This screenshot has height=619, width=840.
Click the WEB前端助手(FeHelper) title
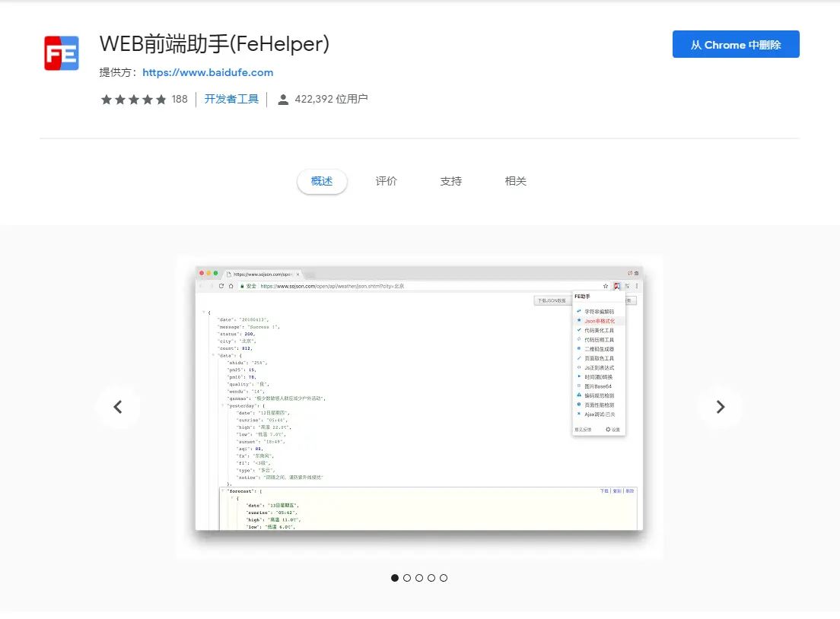[215, 44]
